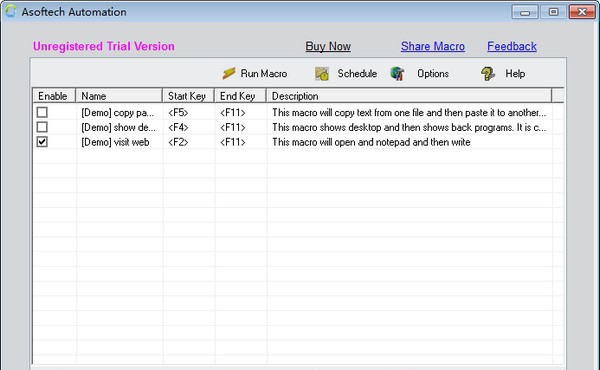Click <F11> end key of show de... row

[233, 127]
